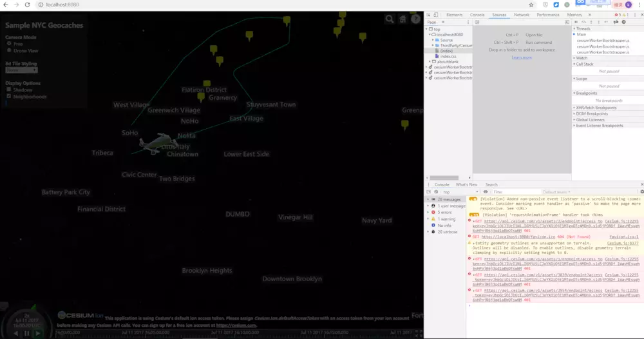Pause script execution in the debugger
The width and height of the screenshot is (644, 339).
coord(576,22)
